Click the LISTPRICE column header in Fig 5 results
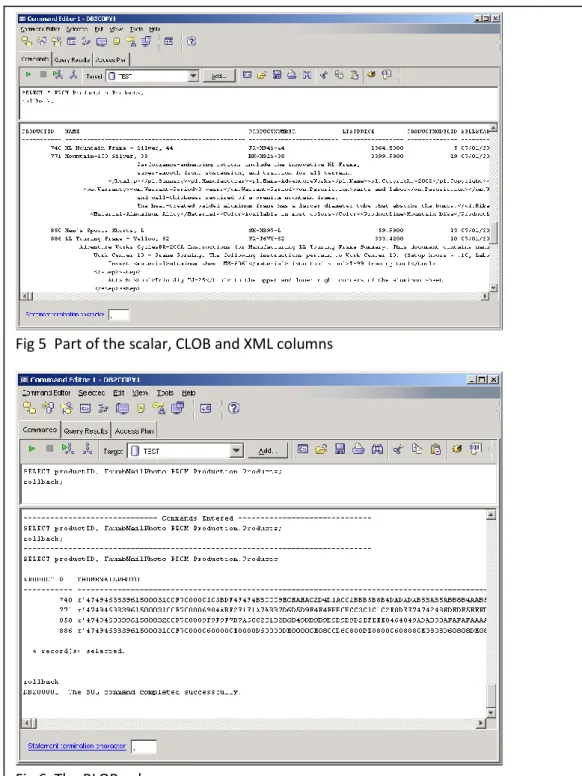Viewport: 582px width, 776px height. (358, 131)
